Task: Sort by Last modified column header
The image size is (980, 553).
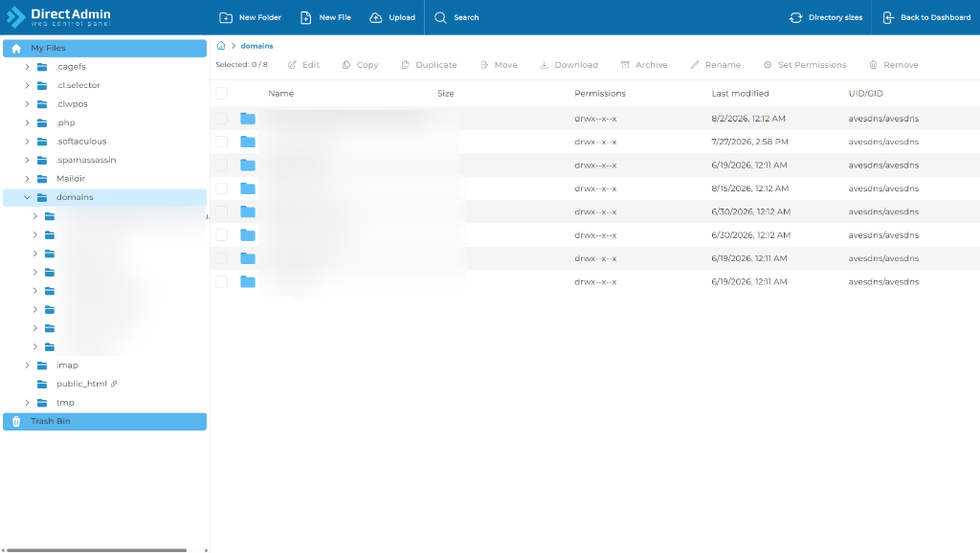Action: pos(740,94)
